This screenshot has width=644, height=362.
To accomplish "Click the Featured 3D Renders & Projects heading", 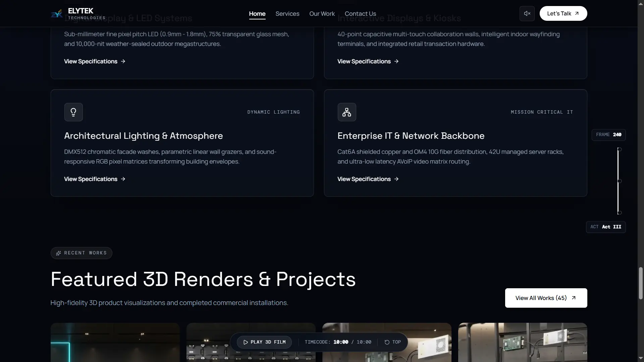I will pyautogui.click(x=203, y=279).
